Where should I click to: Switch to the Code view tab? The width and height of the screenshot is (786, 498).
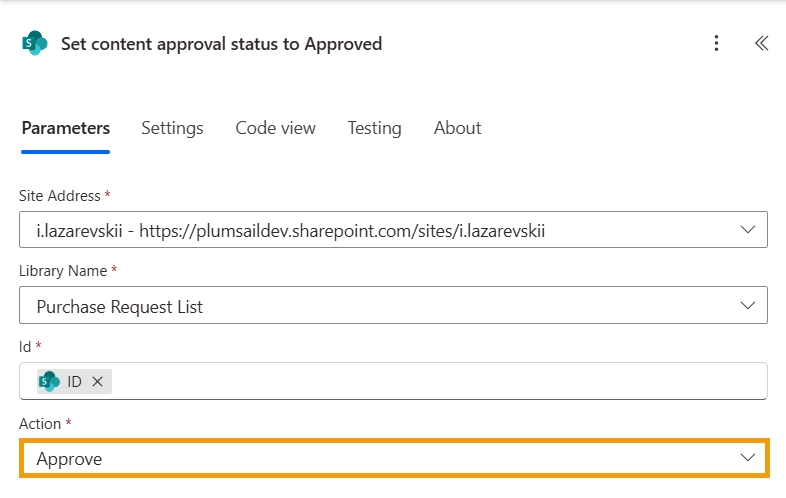[x=275, y=128]
